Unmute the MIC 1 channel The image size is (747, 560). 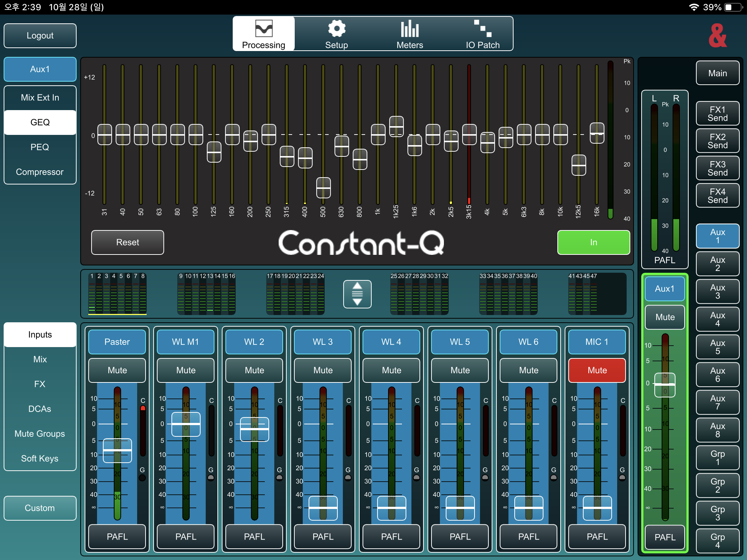click(597, 370)
